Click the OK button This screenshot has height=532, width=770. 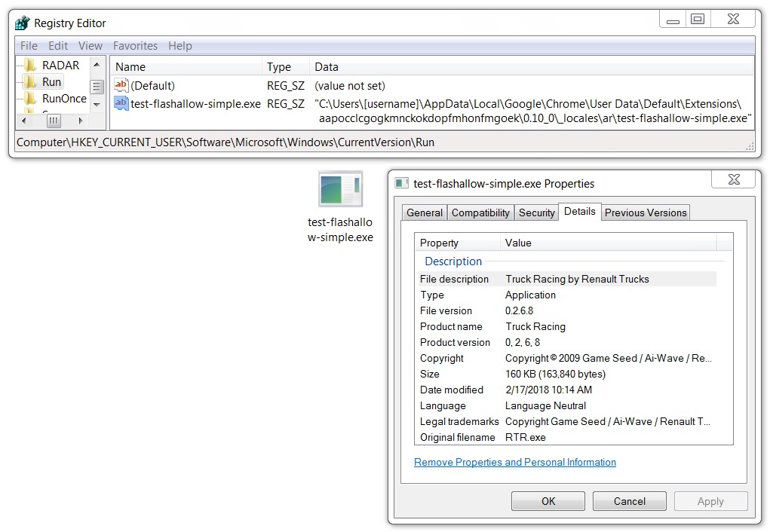coord(548,501)
